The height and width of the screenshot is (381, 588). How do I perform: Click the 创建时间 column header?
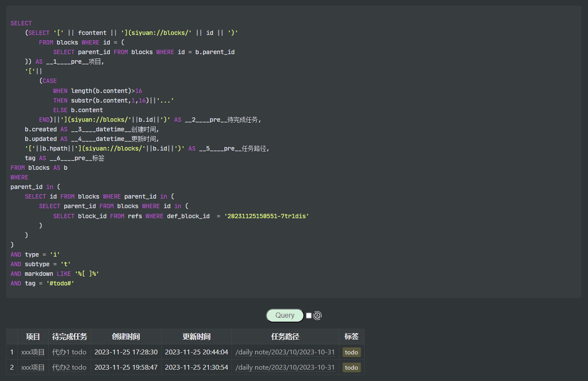click(126, 336)
